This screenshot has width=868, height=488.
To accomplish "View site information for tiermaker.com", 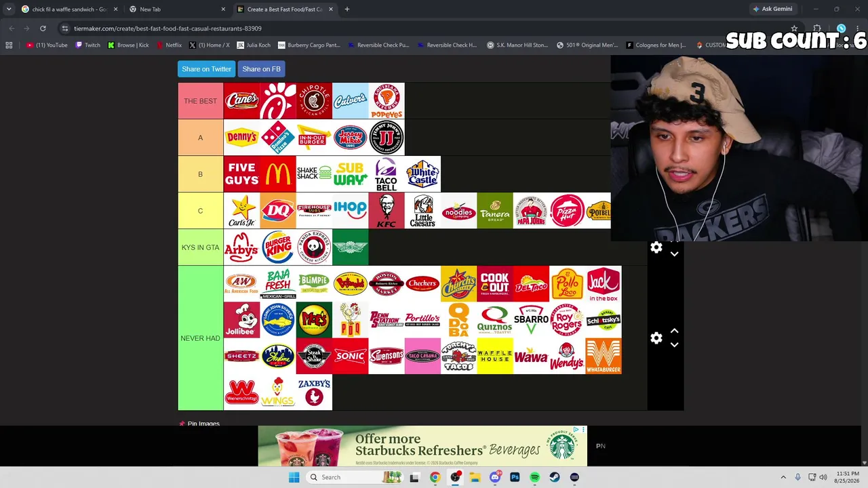I will pos(64,28).
